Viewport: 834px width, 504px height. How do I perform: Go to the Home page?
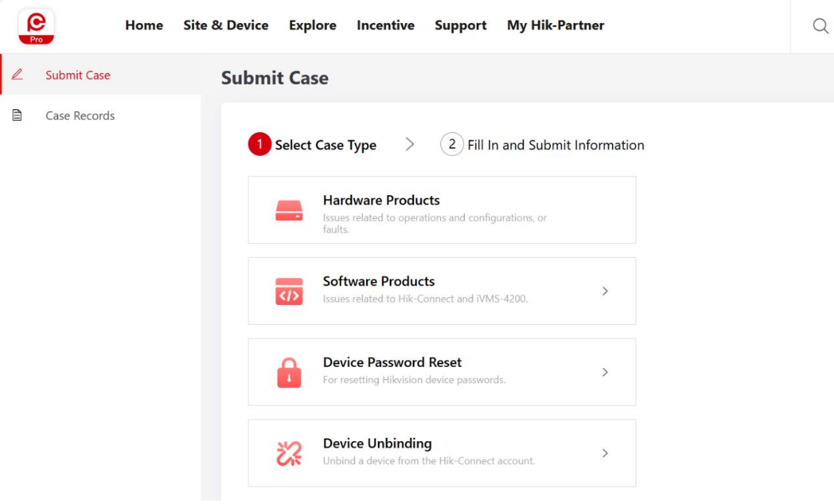tap(144, 26)
